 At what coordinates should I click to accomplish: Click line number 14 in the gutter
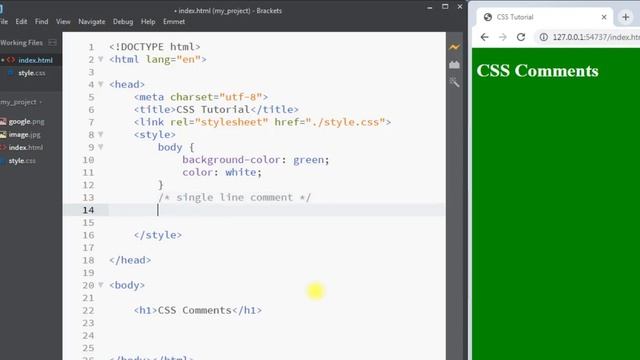[88, 210]
